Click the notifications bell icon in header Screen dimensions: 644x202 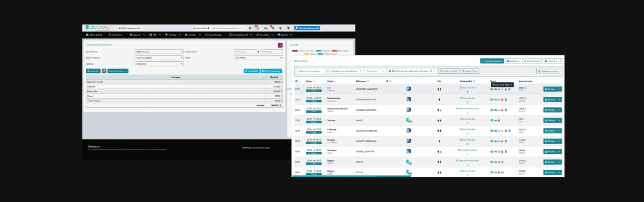258,28
